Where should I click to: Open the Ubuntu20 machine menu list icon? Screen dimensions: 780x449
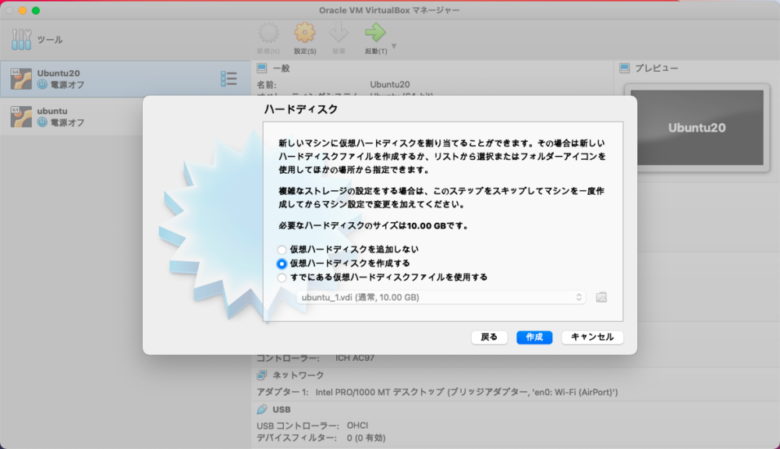(x=229, y=79)
